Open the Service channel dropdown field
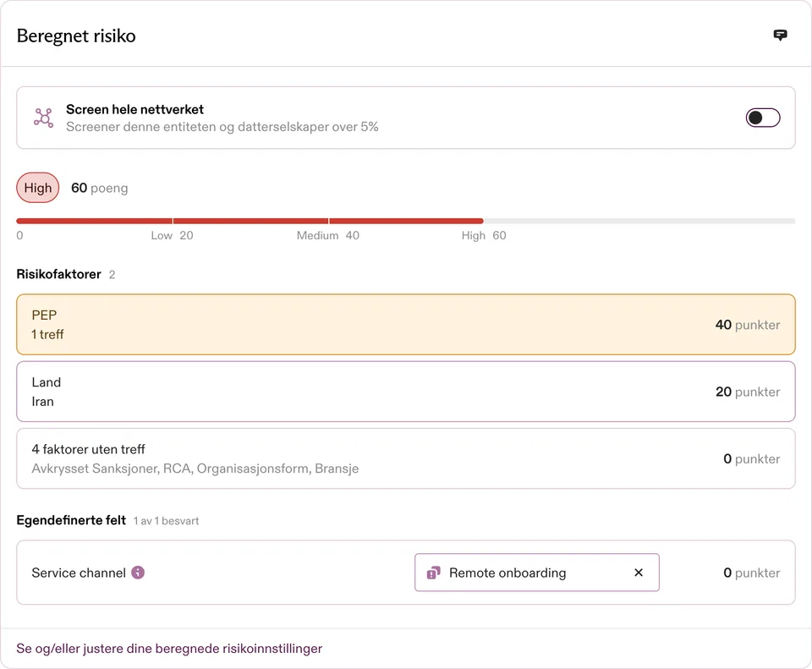Viewport: 812px width, 669px height. [536, 573]
